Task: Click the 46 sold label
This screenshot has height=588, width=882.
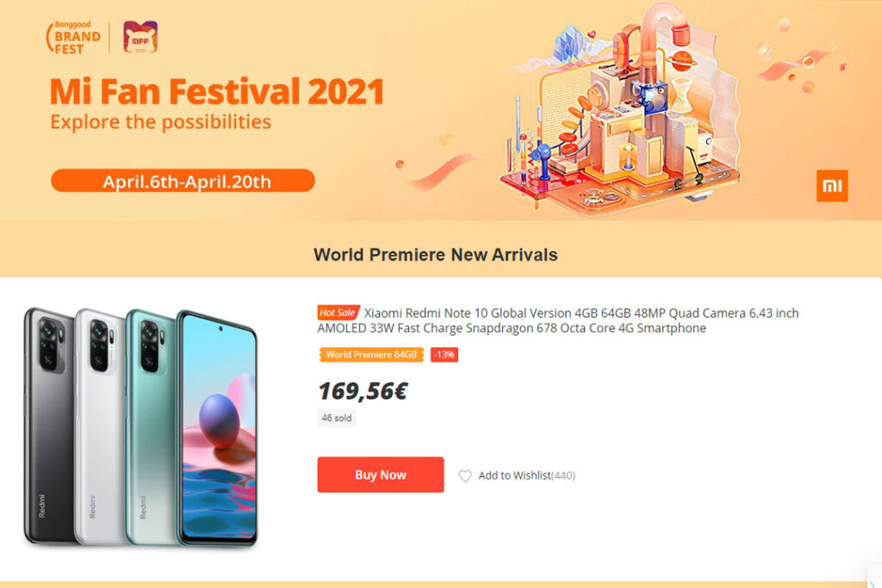Action: pyautogui.click(x=337, y=418)
